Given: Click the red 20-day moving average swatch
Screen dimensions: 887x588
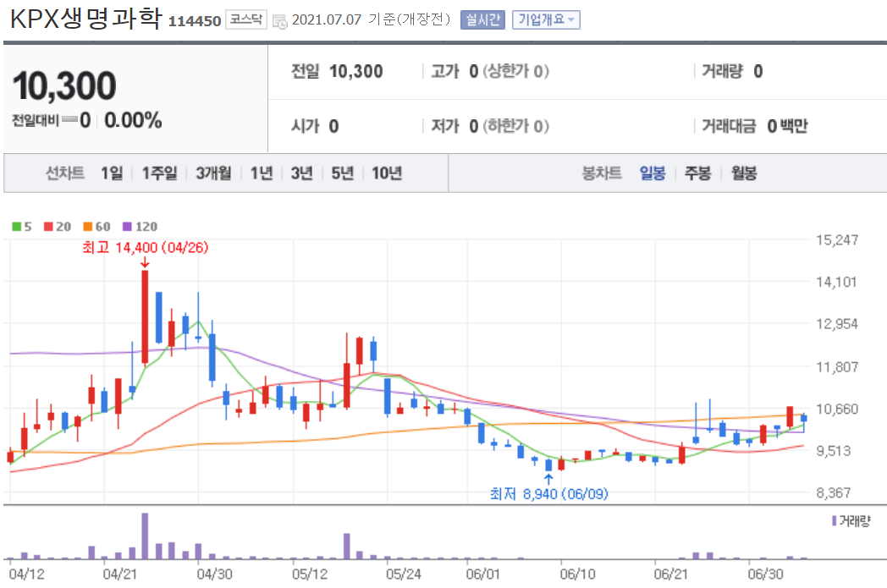Looking at the screenshot, I should click(48, 227).
